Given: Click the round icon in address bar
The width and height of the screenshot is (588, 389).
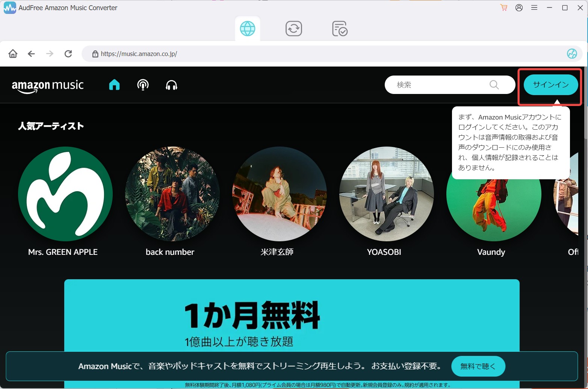Looking at the screenshot, I should [x=572, y=54].
